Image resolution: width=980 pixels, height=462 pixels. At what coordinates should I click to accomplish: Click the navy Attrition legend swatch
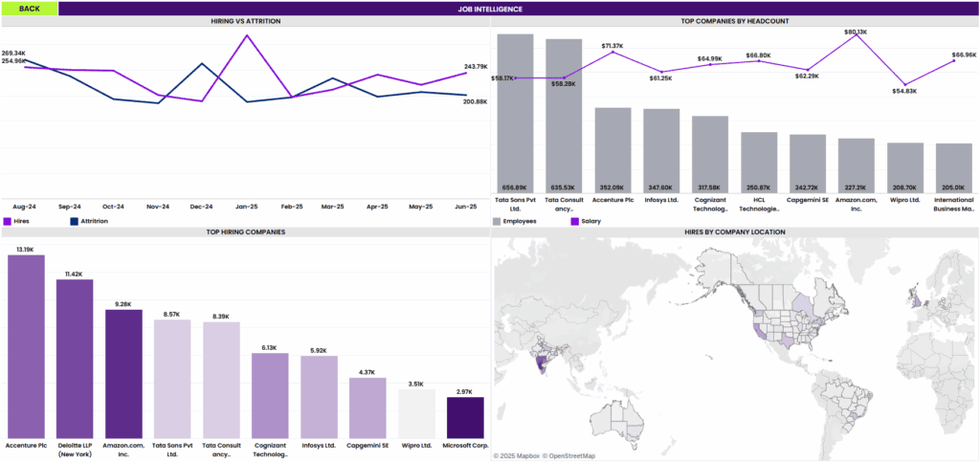75,221
